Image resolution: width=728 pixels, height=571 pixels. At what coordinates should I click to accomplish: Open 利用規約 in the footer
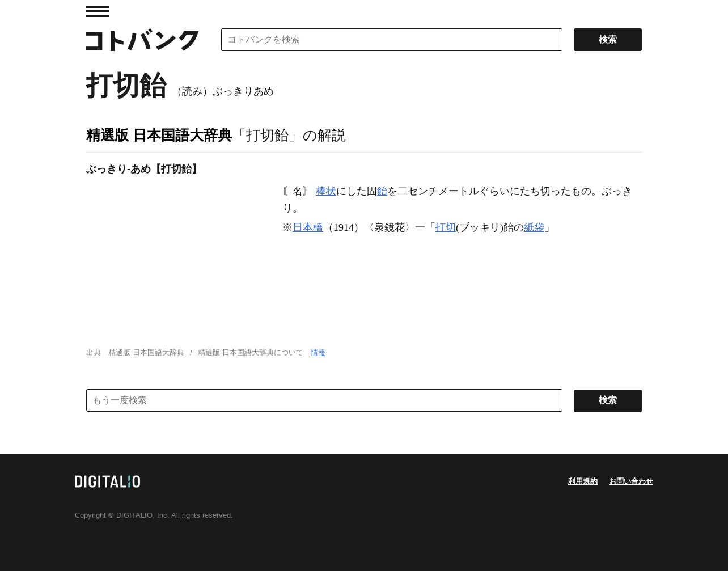[x=583, y=481]
